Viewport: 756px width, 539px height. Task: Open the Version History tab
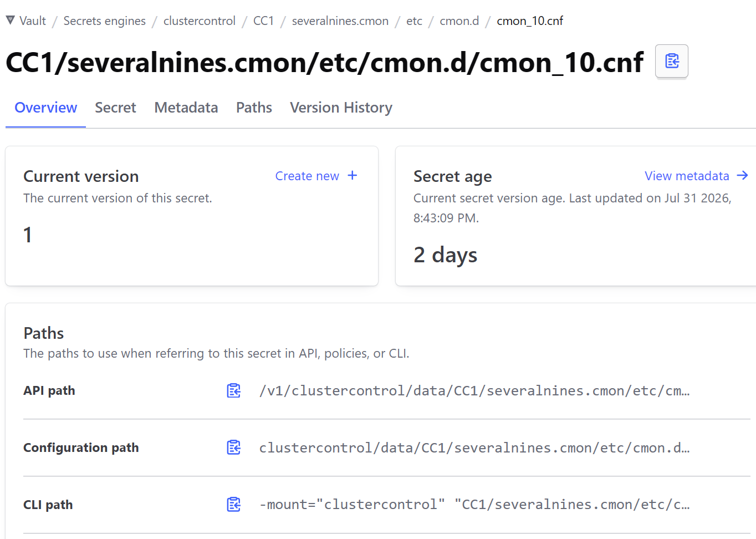coord(341,108)
